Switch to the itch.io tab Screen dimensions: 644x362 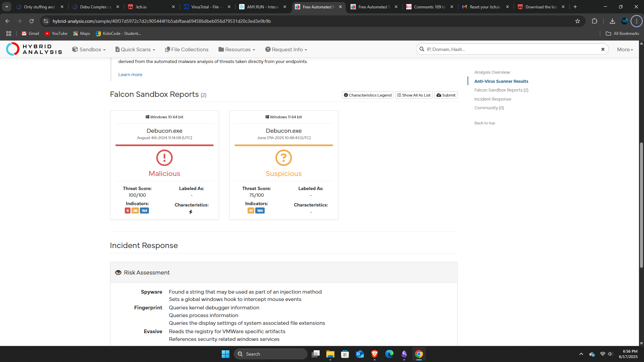point(151,7)
